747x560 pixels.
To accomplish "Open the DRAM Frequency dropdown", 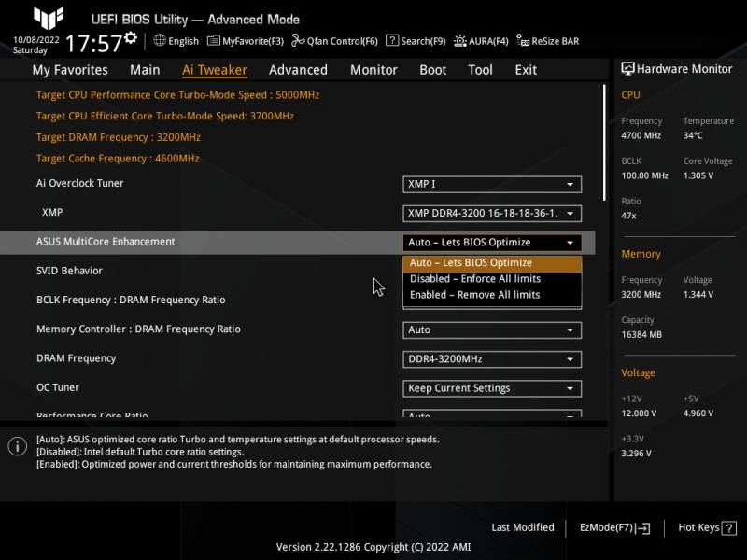I will point(492,359).
